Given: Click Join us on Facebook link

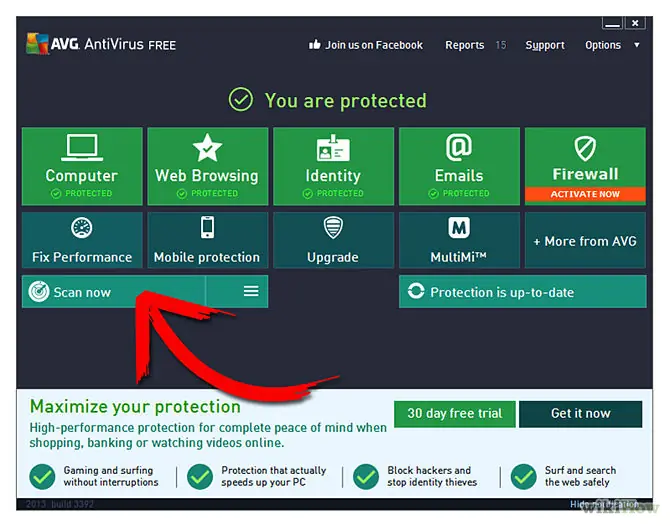Looking at the screenshot, I should coord(374,45).
